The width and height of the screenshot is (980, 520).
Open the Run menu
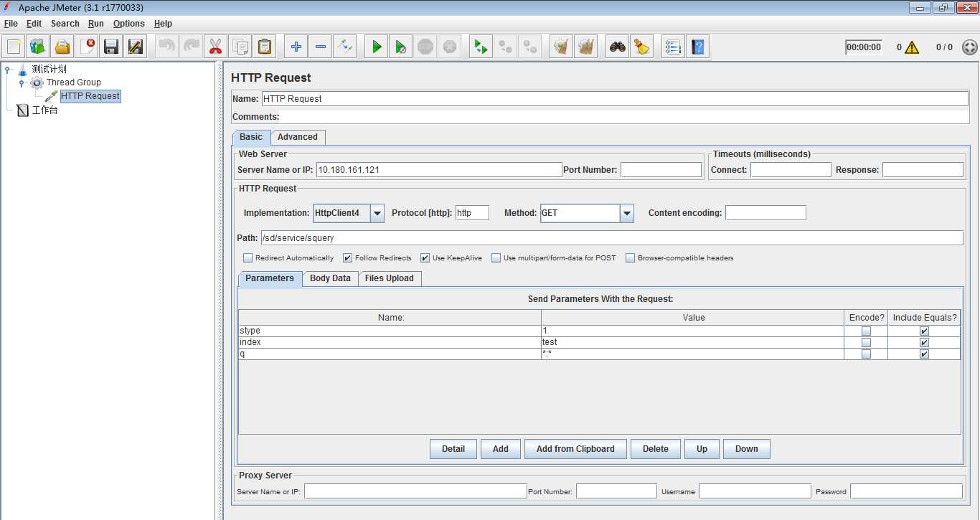96,24
